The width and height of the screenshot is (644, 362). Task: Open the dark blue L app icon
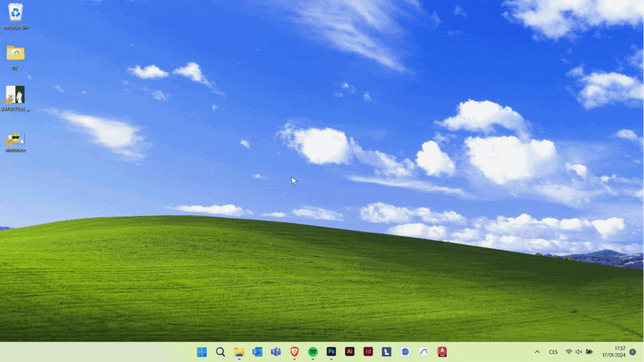tap(386, 352)
